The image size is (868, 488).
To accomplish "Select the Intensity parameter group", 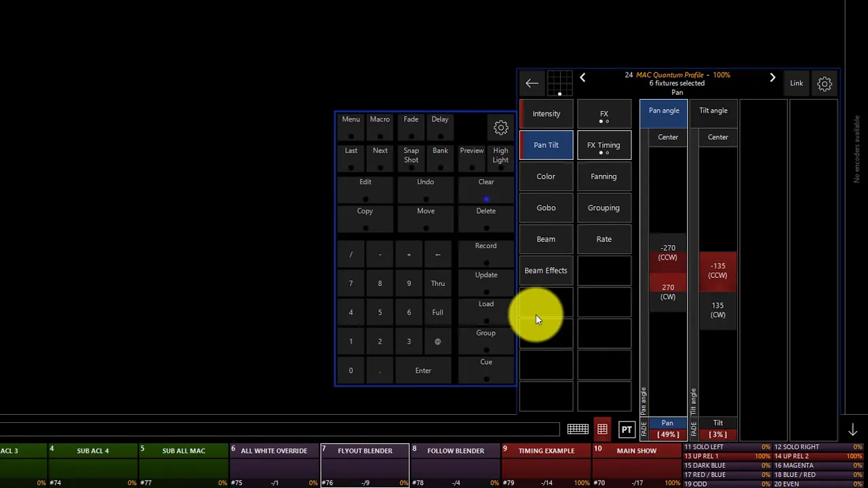I will pos(546,114).
